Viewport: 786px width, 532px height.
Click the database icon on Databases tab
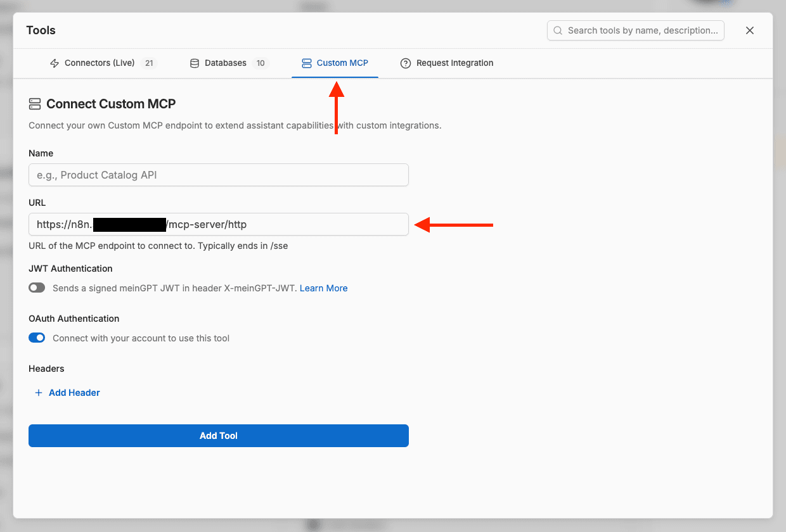coord(194,63)
